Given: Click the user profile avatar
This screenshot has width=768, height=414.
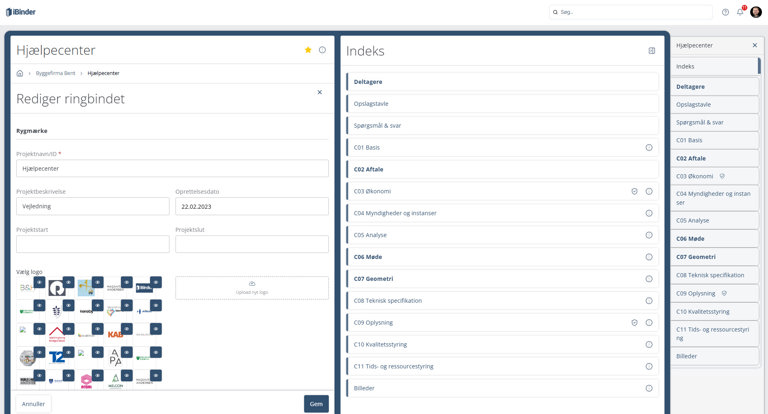Looking at the screenshot, I should click(756, 12).
